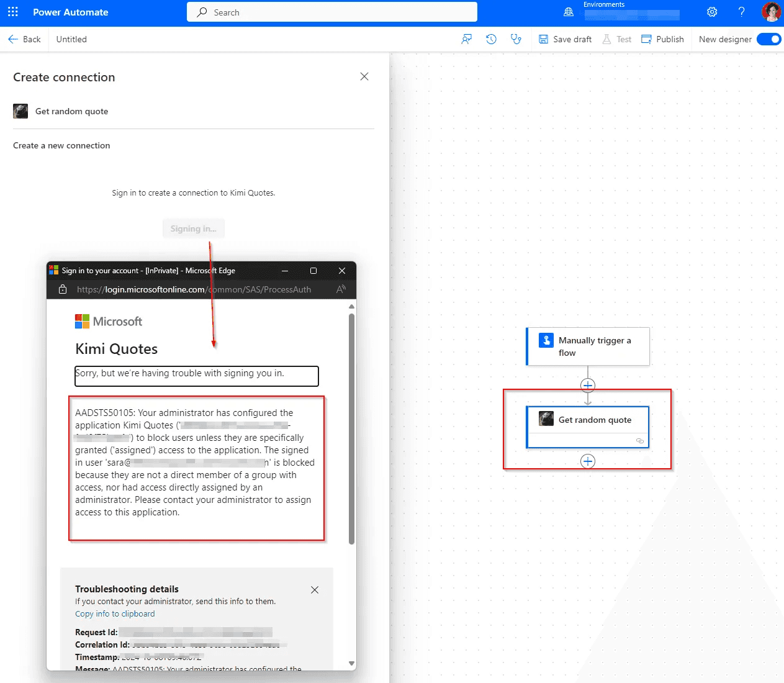Click the Create a new connection label
Viewport: 784px width, 683px height.
pos(61,145)
